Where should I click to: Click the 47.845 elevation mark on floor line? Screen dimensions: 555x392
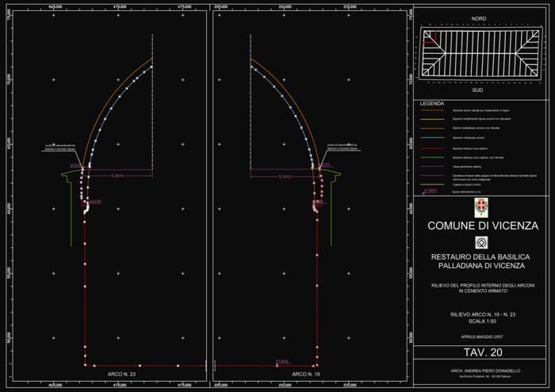click(x=281, y=362)
